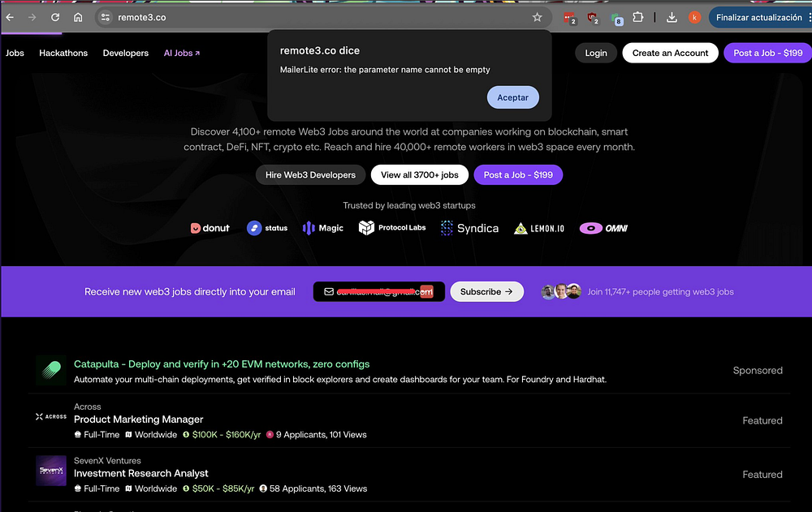This screenshot has height=512, width=812.
Task: Click the Magic company logo
Action: 322,228
